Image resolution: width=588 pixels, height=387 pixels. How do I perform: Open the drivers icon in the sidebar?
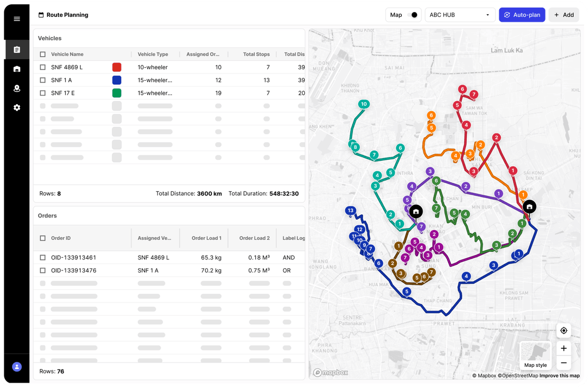pos(16,88)
